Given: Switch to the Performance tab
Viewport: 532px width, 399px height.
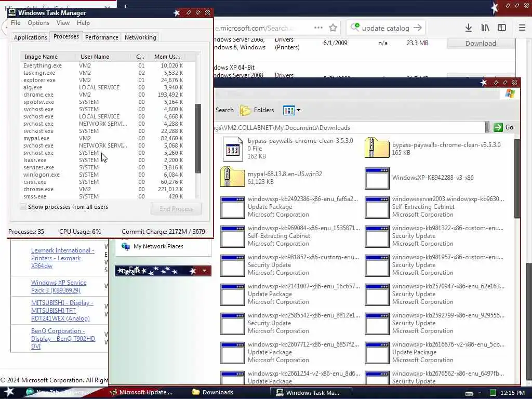Looking at the screenshot, I should coord(101,37).
